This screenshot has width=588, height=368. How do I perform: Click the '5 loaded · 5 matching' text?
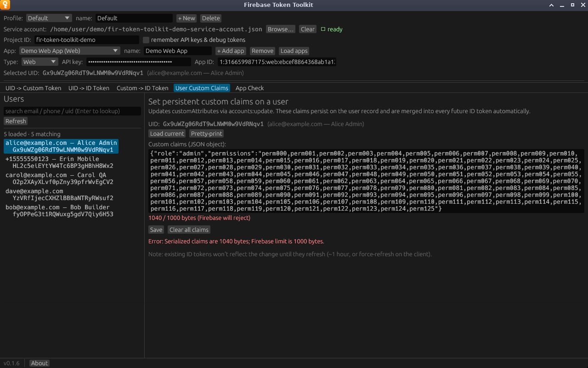tap(32, 134)
